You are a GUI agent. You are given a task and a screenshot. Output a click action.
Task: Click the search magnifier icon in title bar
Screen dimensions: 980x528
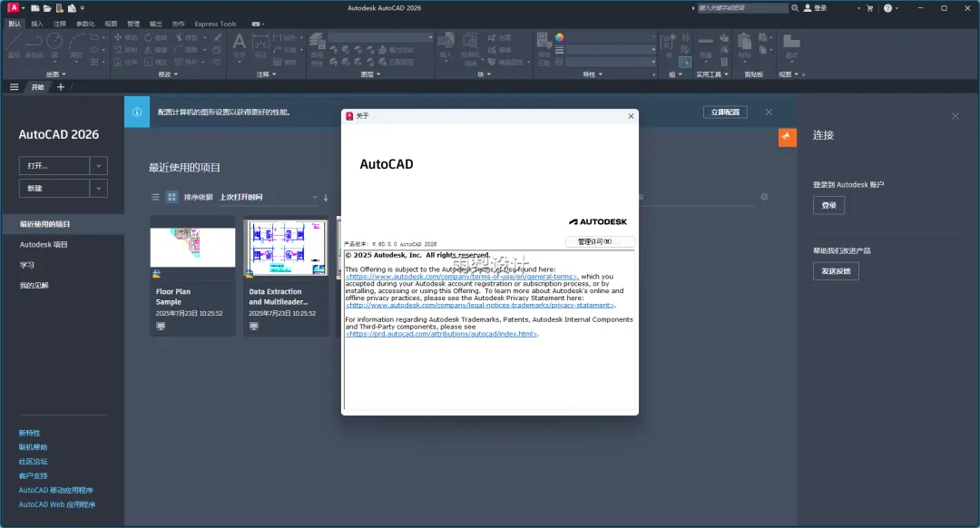[795, 8]
